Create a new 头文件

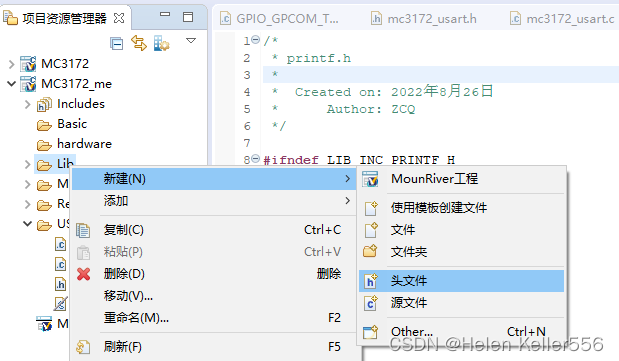(461, 281)
